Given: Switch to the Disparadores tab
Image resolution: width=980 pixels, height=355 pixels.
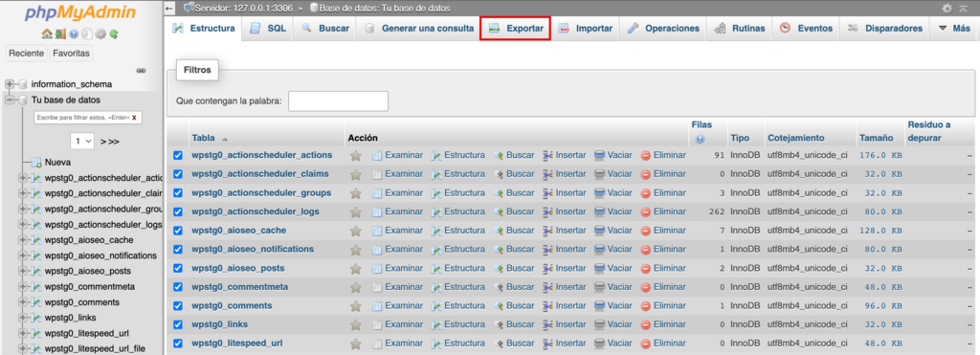Looking at the screenshot, I should tap(885, 29).
